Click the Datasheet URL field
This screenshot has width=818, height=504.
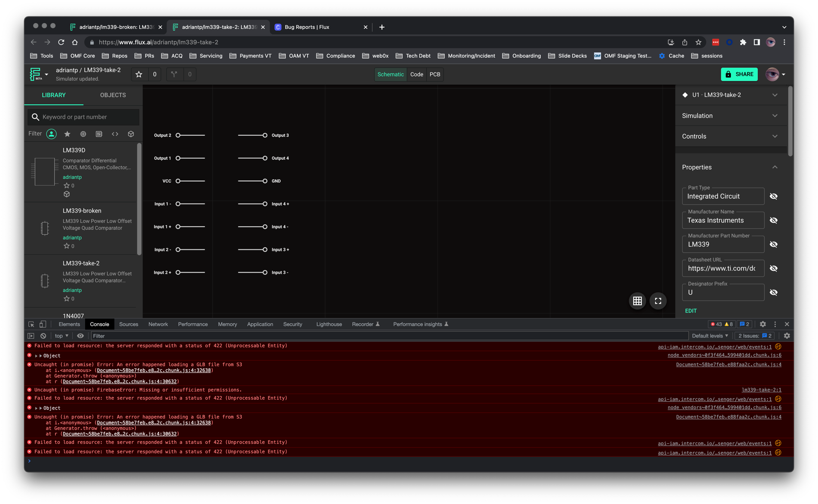(x=723, y=268)
